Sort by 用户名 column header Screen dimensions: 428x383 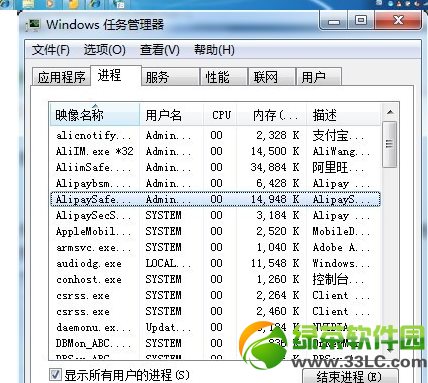[x=171, y=115]
